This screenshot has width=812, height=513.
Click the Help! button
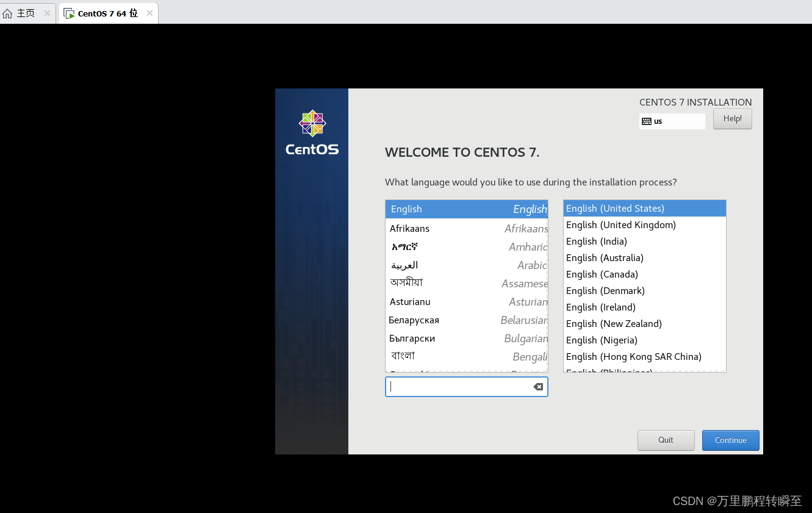click(732, 119)
